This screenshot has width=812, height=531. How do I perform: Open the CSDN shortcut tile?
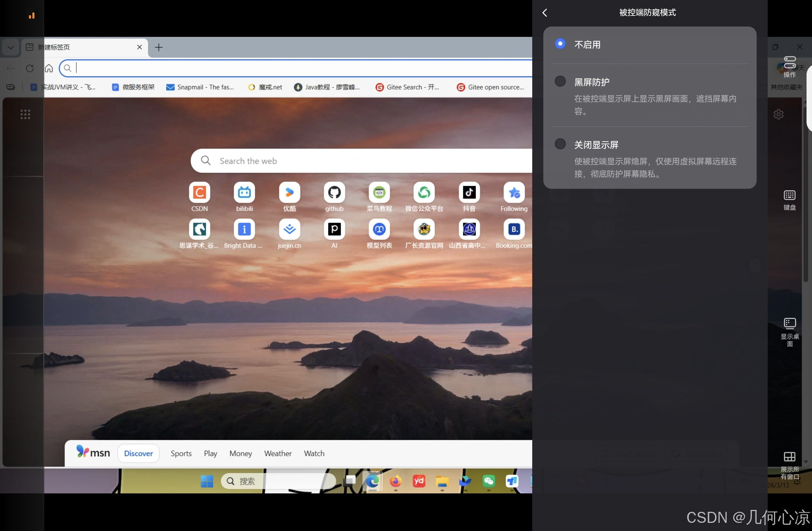point(199,192)
